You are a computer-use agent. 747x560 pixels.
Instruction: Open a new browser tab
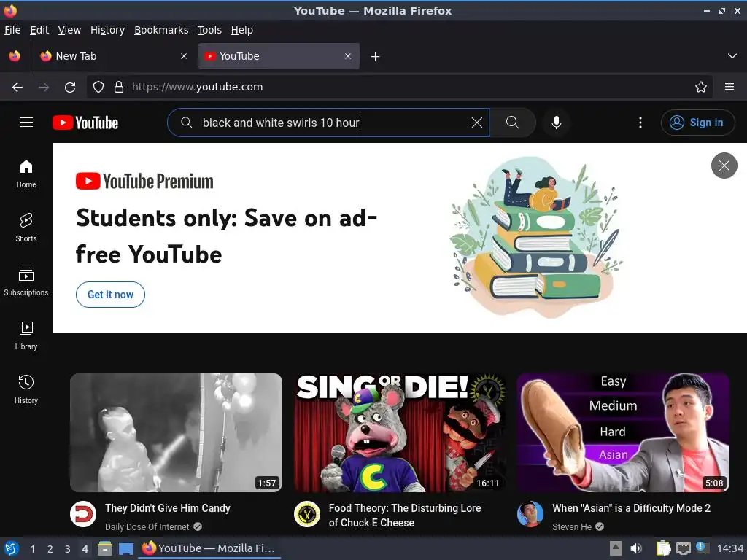pyautogui.click(x=376, y=57)
